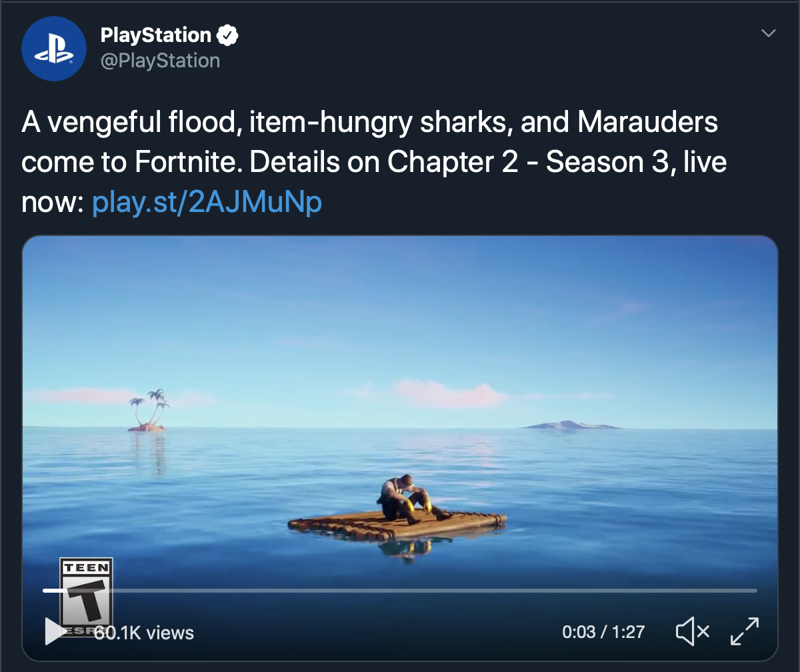Click the @PlayStation handle

coord(160,61)
